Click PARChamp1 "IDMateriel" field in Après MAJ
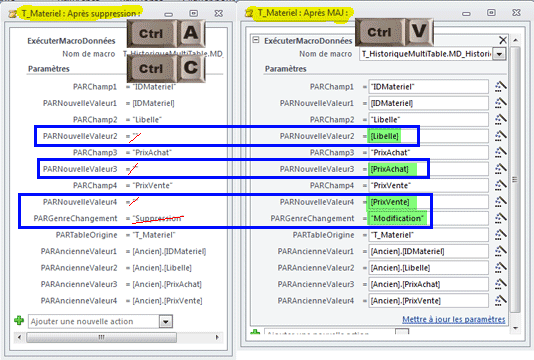 point(428,87)
